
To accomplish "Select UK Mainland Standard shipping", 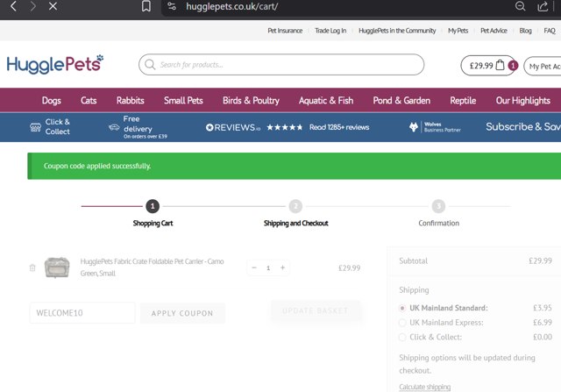I will click(x=402, y=308).
